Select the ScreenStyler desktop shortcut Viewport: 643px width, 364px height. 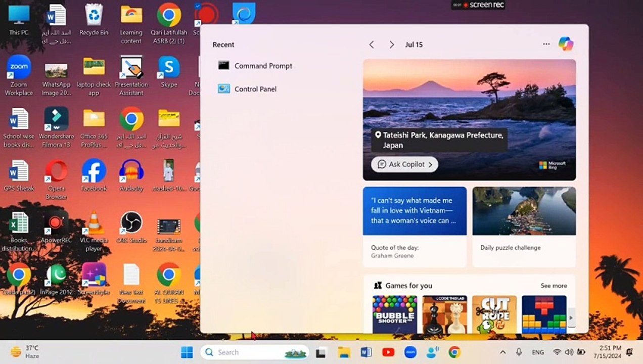pos(94,279)
